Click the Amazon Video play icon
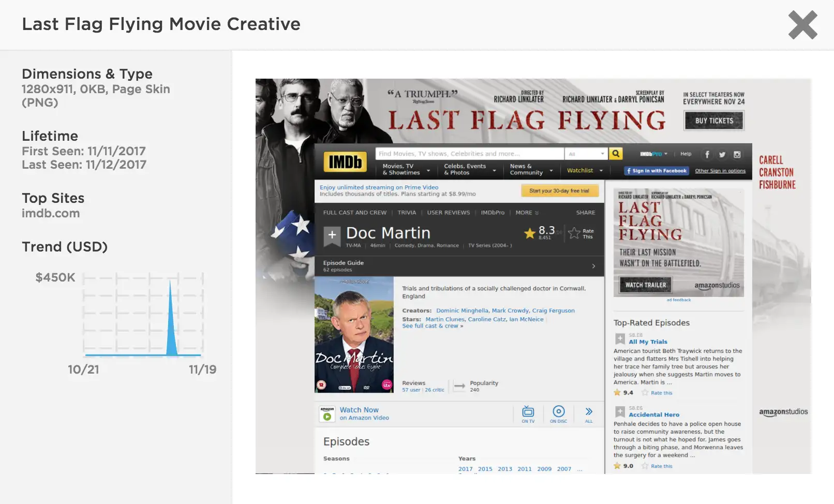 pyautogui.click(x=327, y=414)
